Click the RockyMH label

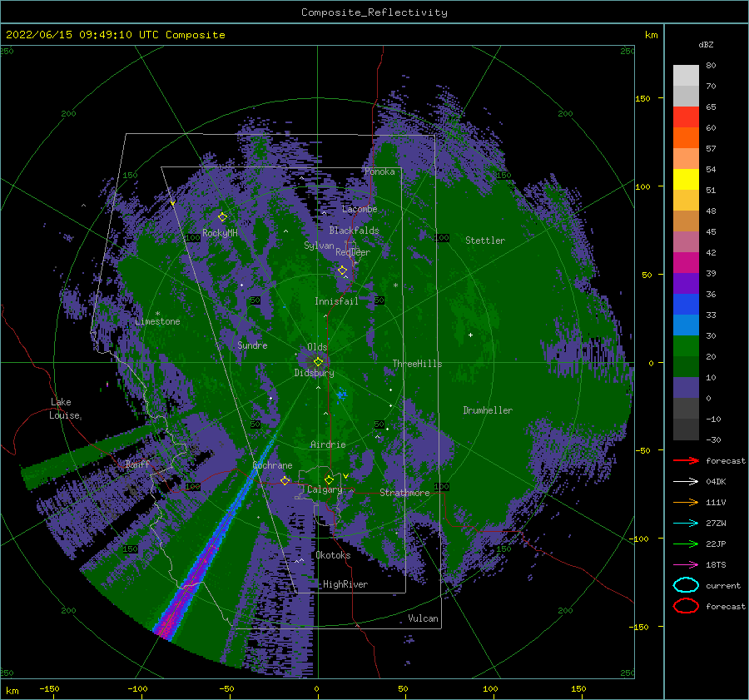pyautogui.click(x=220, y=233)
